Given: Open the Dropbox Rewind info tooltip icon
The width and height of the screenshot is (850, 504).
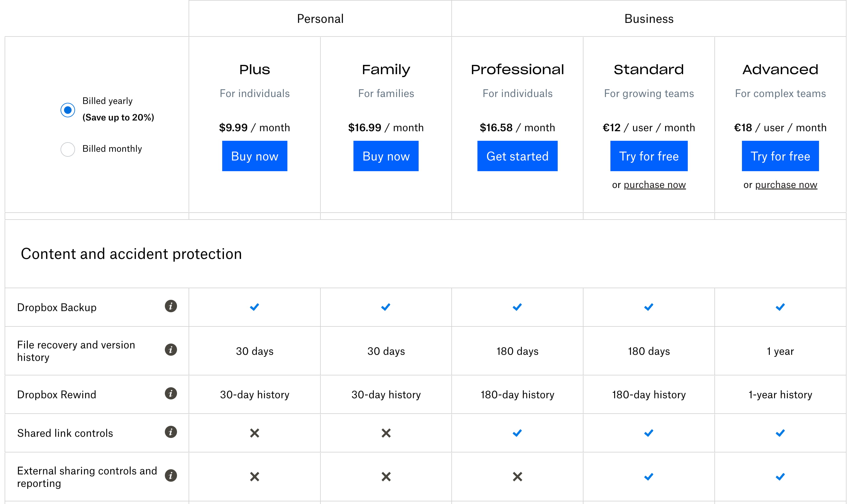Looking at the screenshot, I should click(171, 393).
